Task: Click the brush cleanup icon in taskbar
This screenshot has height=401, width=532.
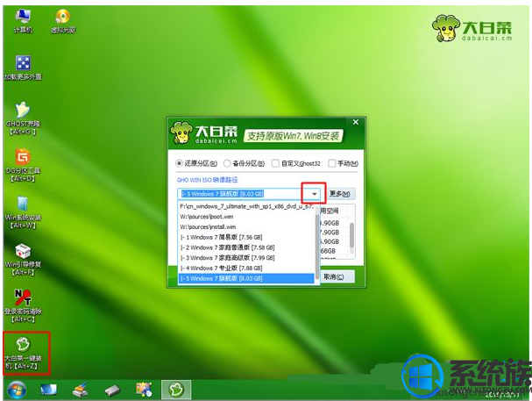Action: 81,390
